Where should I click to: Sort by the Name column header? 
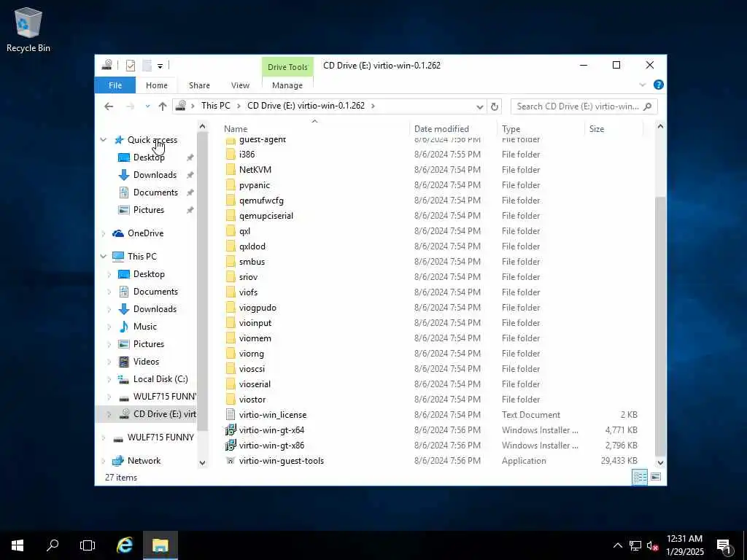click(x=315, y=128)
